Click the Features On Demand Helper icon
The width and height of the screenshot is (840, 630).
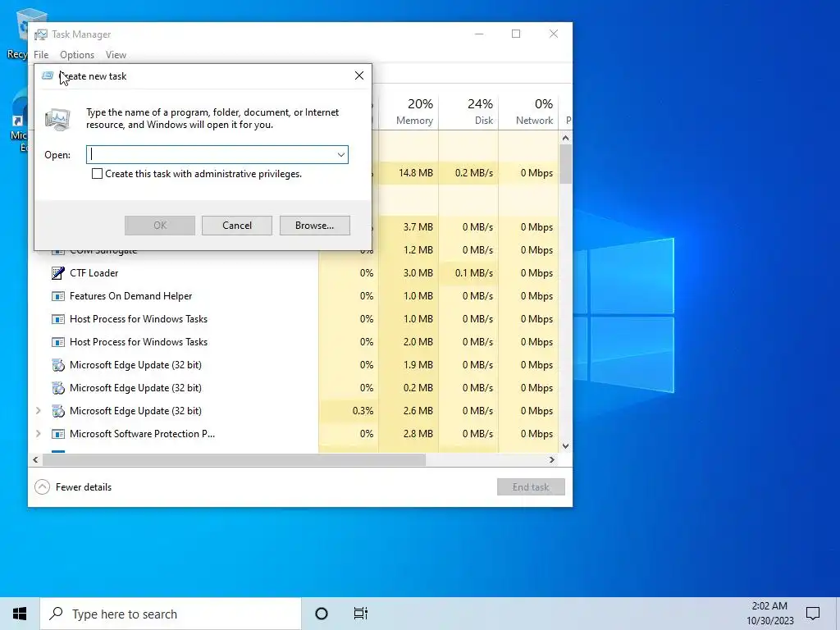(x=58, y=296)
